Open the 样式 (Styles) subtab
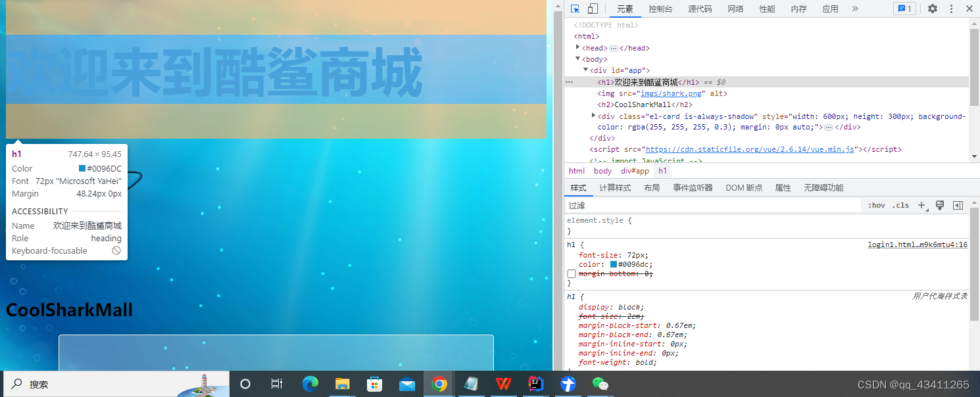The height and width of the screenshot is (397, 980). tap(578, 188)
